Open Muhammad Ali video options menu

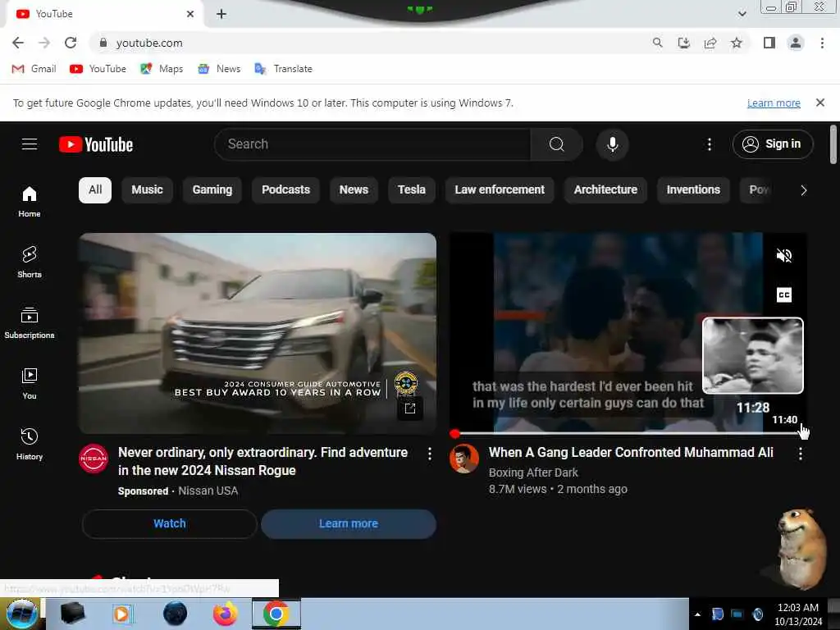[801, 454]
